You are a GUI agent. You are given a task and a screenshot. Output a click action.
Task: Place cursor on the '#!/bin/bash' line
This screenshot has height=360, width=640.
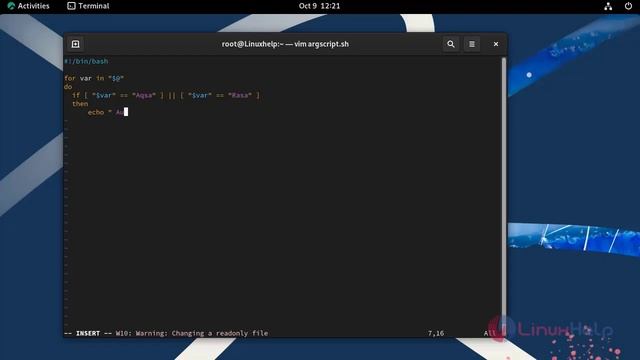click(86, 61)
